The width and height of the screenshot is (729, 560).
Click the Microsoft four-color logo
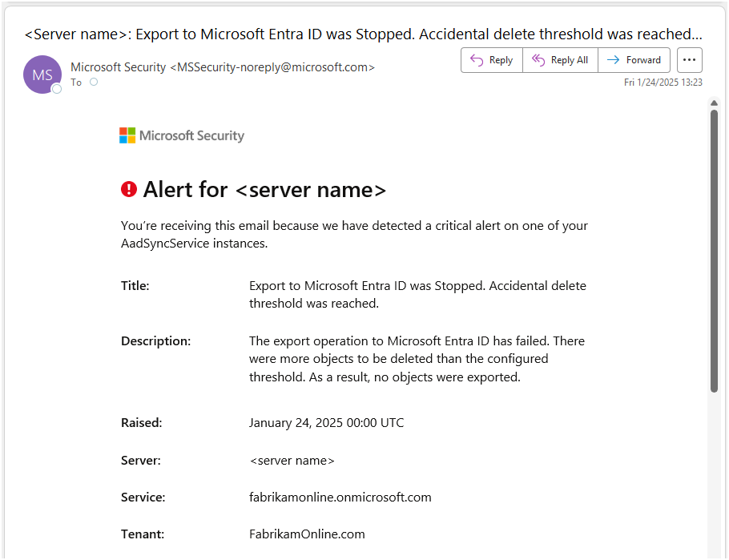point(127,135)
